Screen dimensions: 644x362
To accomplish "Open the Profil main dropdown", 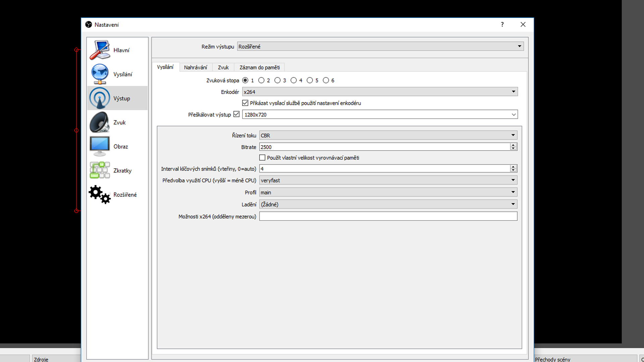I will [388, 192].
